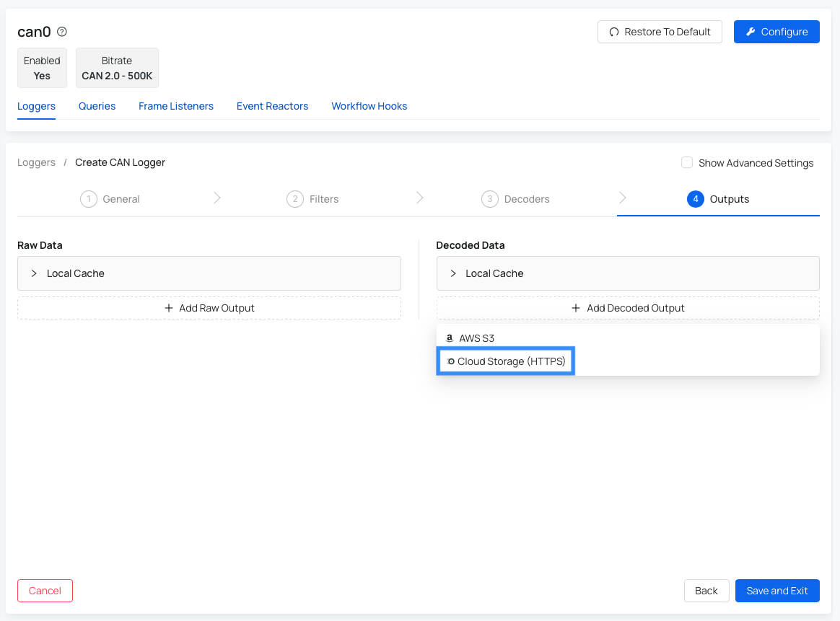Switch to the Queries tab
Screen dimensions: 840x621
tap(97, 106)
